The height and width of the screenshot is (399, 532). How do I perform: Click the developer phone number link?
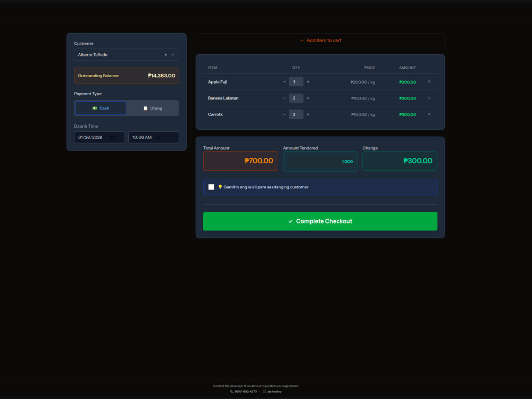click(244, 392)
